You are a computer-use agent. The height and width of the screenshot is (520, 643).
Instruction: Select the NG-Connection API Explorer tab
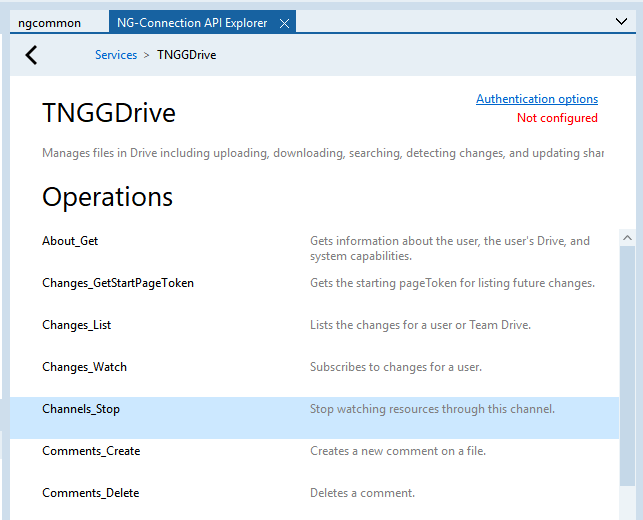coord(191,23)
